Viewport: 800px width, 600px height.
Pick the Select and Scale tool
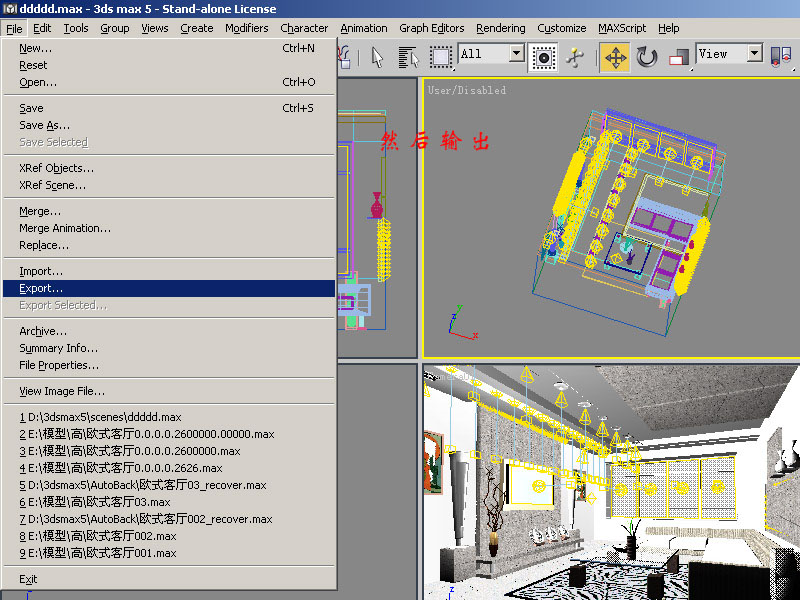click(678, 57)
